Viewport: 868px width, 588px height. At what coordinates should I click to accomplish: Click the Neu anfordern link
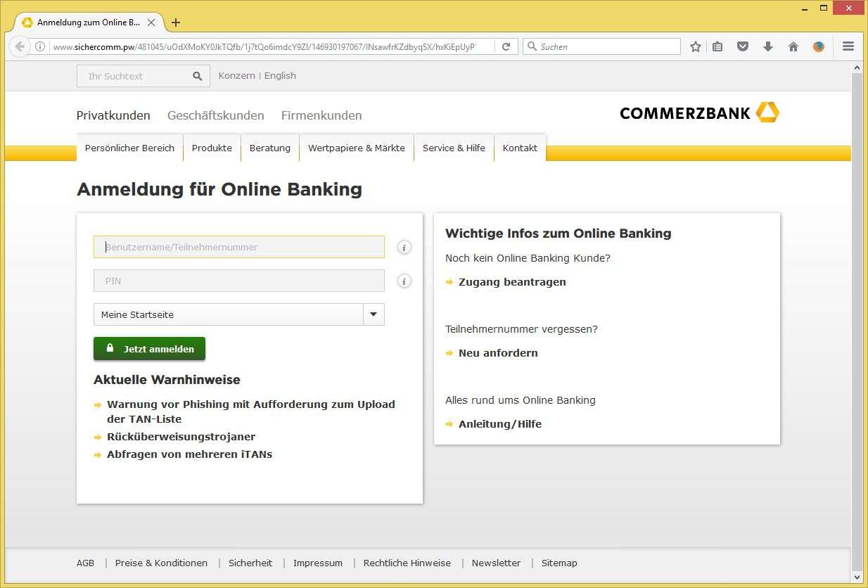tap(498, 353)
